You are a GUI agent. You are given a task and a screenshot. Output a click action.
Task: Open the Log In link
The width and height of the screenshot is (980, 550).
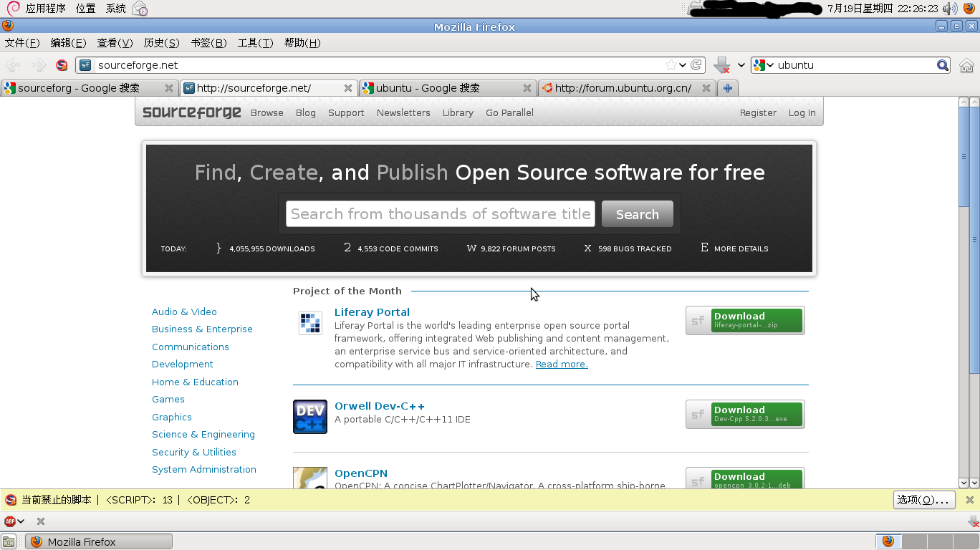click(802, 113)
